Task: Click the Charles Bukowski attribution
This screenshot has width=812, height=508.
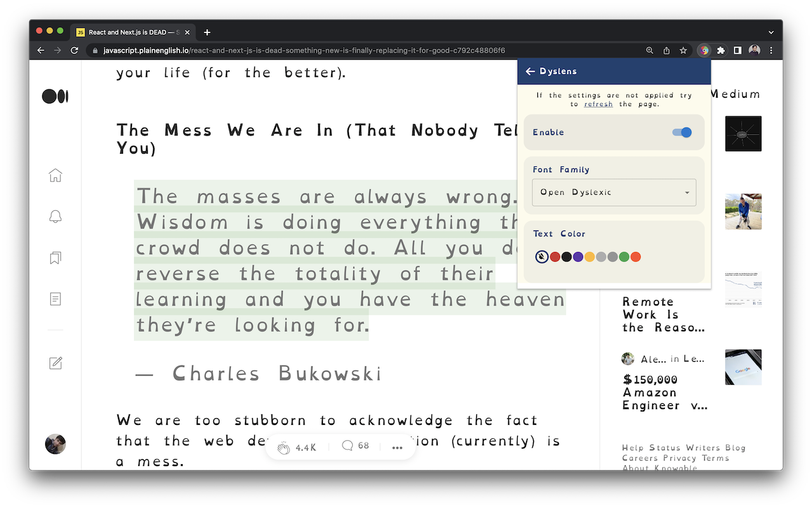Action: [x=259, y=373]
